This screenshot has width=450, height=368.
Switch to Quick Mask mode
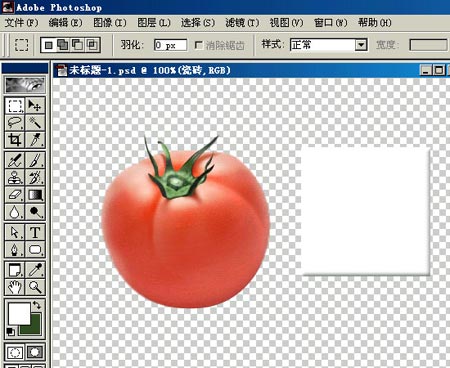(35, 352)
